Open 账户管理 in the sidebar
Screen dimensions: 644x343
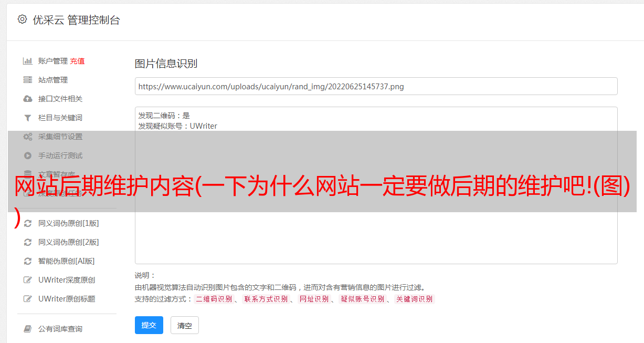[x=53, y=61]
